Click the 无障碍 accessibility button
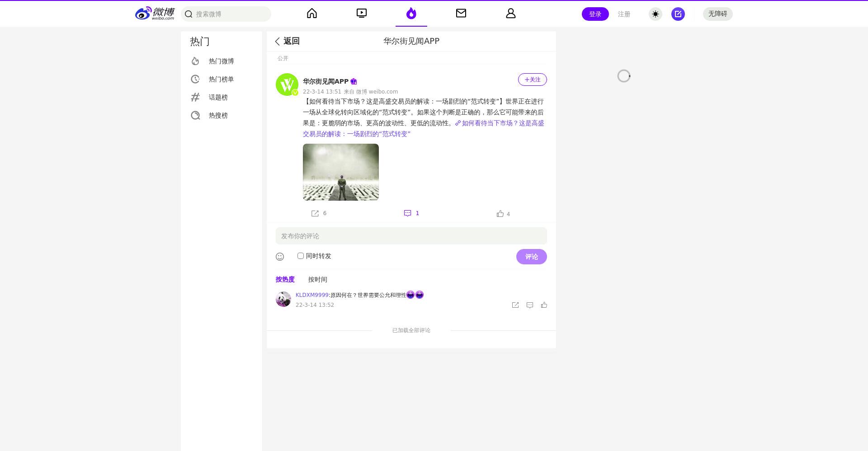The height and width of the screenshot is (451, 868). coord(718,14)
